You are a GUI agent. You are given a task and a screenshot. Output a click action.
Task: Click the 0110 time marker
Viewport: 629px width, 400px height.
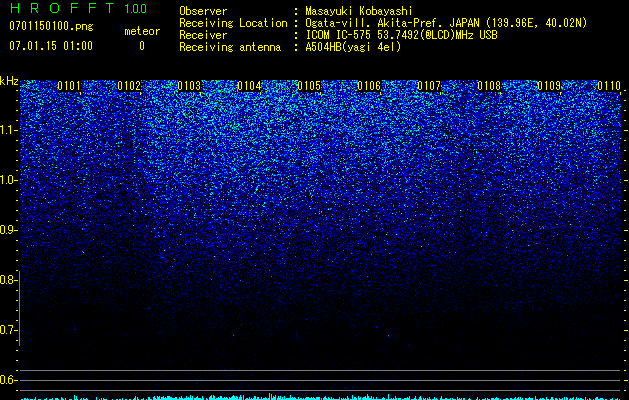click(609, 86)
